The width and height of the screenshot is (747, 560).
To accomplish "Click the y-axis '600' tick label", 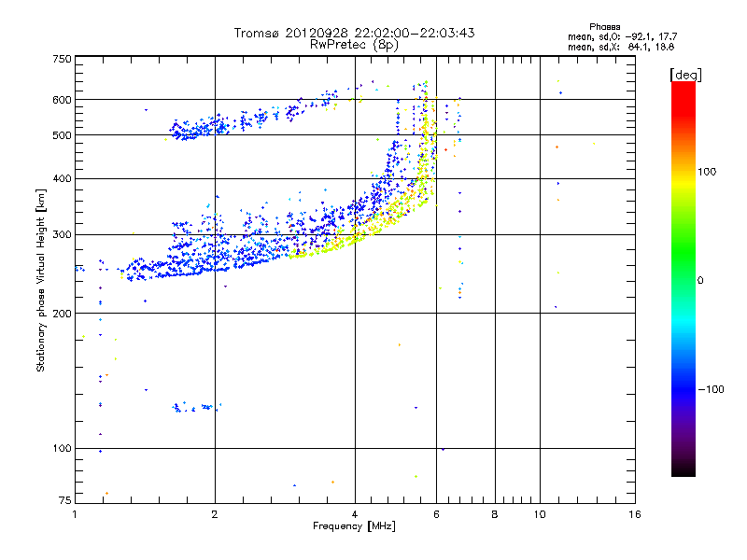I will (62, 100).
